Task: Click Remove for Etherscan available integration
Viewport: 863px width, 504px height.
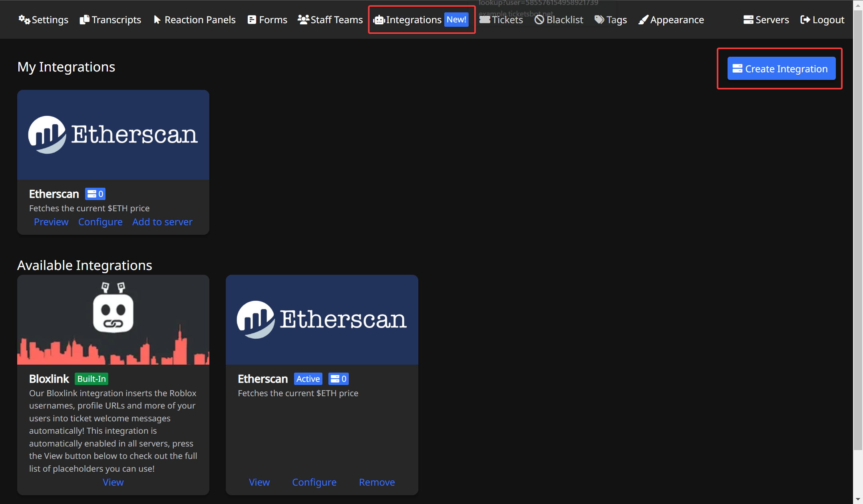Action: 377,482
